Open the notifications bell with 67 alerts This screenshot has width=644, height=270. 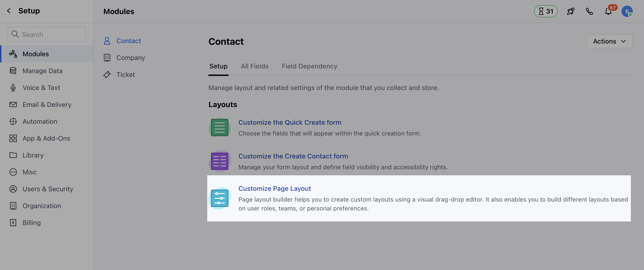click(608, 11)
